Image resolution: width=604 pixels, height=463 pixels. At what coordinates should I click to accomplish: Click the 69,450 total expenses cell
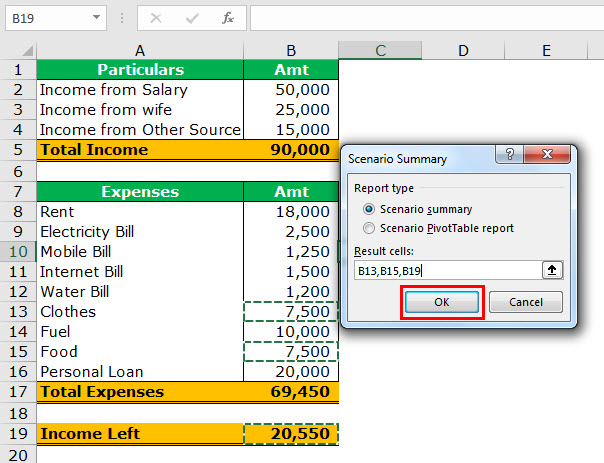point(291,392)
